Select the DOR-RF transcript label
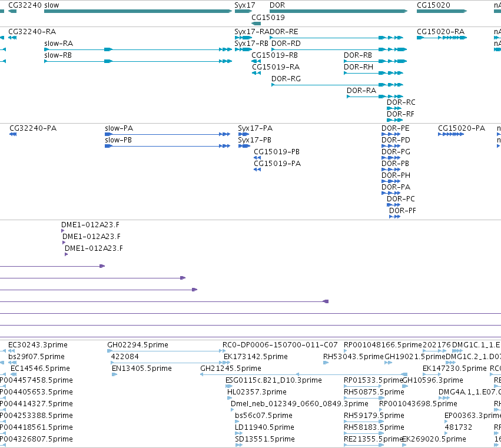This screenshot has height=448, width=501. (x=400, y=114)
